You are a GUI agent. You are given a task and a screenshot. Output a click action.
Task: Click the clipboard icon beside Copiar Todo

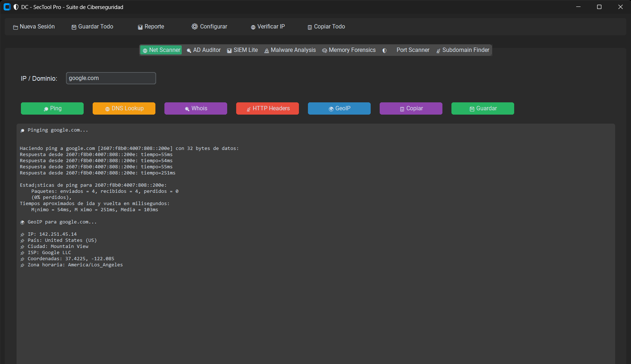point(310,27)
